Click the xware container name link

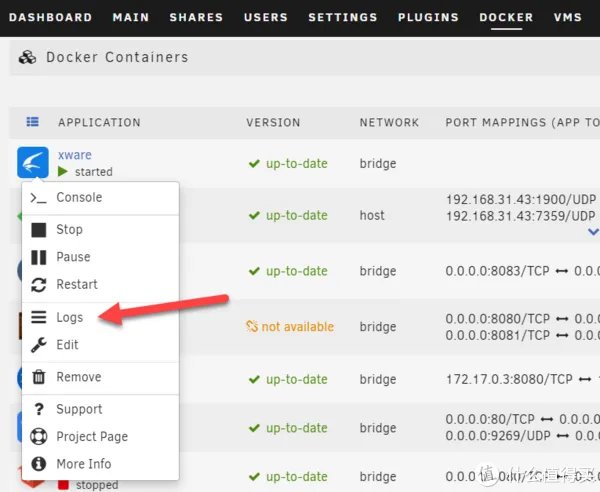75,155
